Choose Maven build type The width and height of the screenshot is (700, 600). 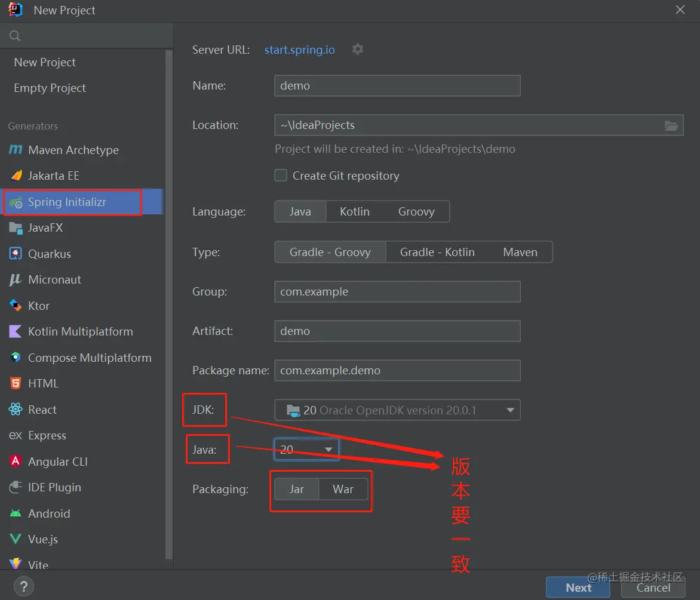click(520, 252)
